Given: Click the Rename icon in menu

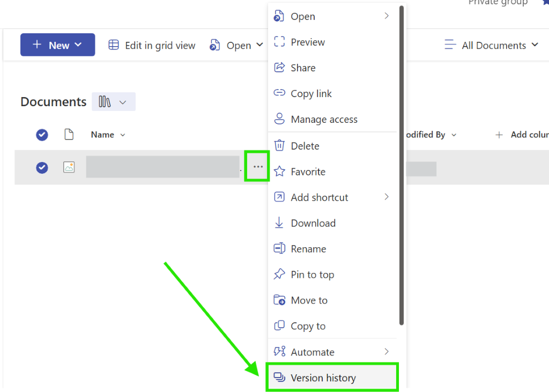Looking at the screenshot, I should point(279,248).
